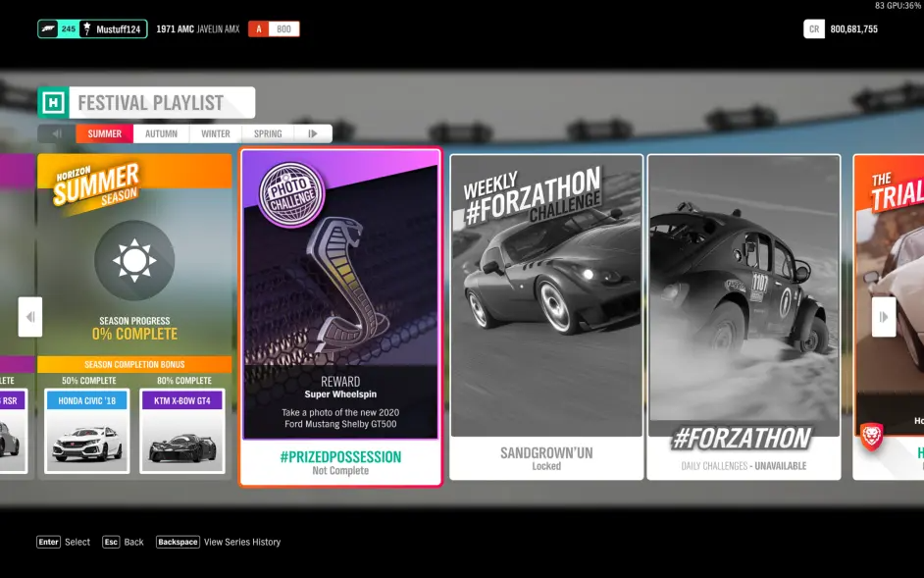Click the Locked status text
Screen dimensions: 924x578
tap(546, 466)
